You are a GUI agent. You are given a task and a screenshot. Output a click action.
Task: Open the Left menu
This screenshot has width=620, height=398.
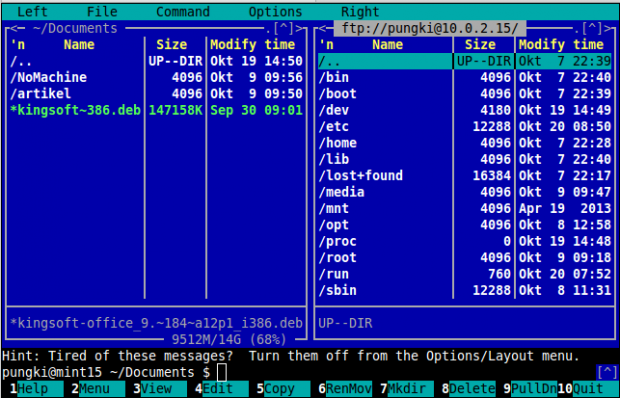(32, 11)
